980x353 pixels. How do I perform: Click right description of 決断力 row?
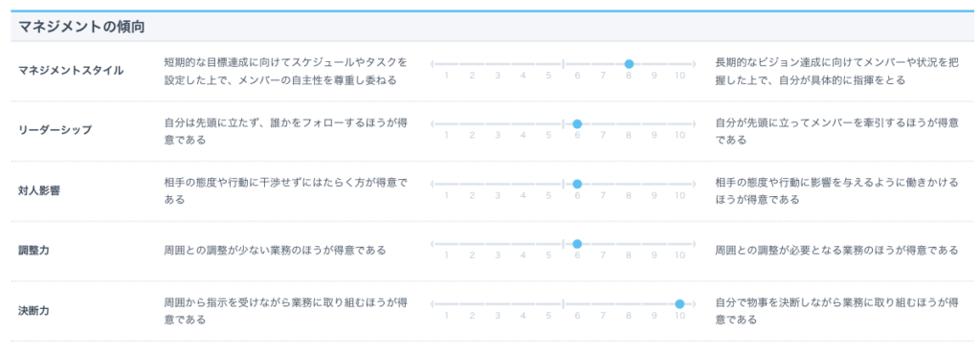click(836, 311)
